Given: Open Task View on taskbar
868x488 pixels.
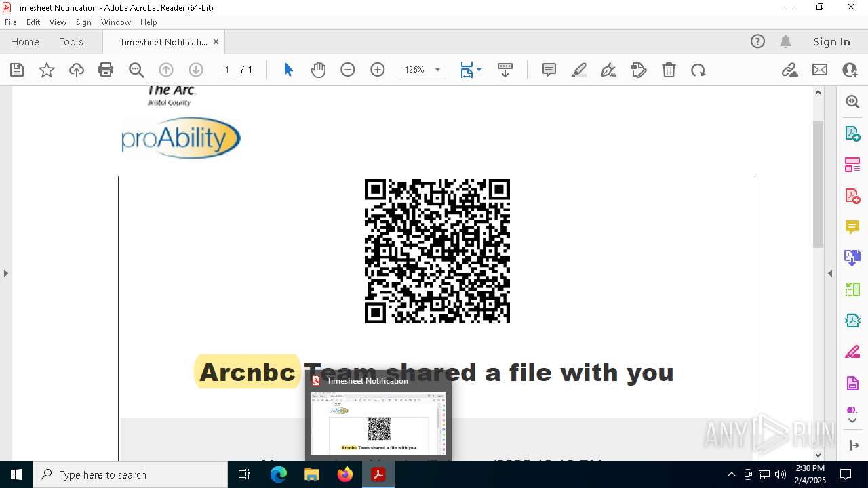Looking at the screenshot, I should [244, 474].
